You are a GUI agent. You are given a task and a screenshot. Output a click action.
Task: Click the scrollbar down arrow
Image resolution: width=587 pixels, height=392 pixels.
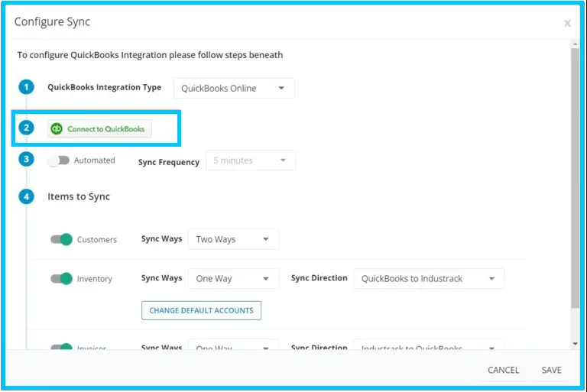(x=575, y=344)
